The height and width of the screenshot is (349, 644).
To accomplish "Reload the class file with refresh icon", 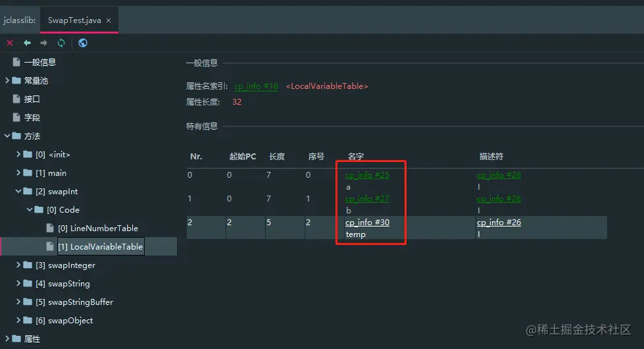I will pyautogui.click(x=61, y=43).
